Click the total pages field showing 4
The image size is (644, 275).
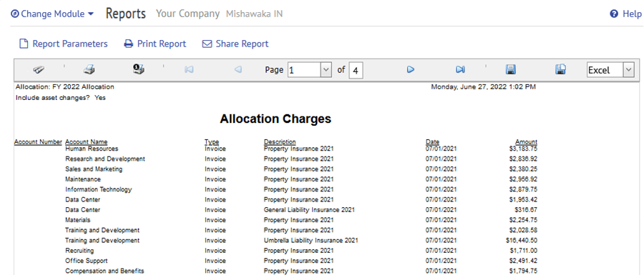coord(356,71)
